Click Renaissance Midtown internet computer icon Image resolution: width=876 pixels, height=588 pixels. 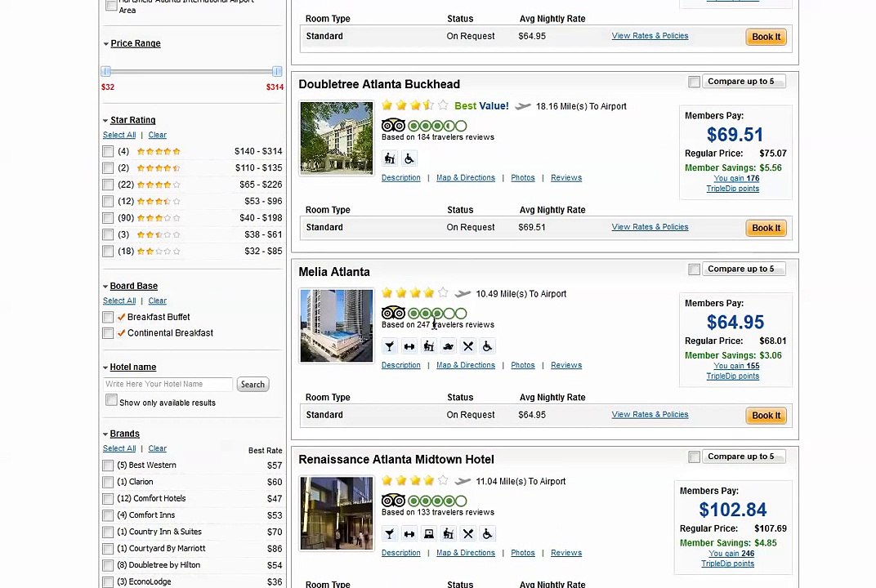(x=428, y=534)
